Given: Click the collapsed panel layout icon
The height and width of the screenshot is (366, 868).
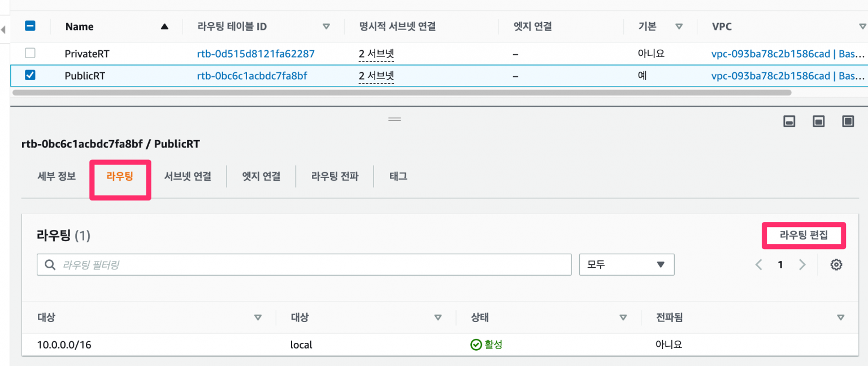Looking at the screenshot, I should (x=789, y=121).
